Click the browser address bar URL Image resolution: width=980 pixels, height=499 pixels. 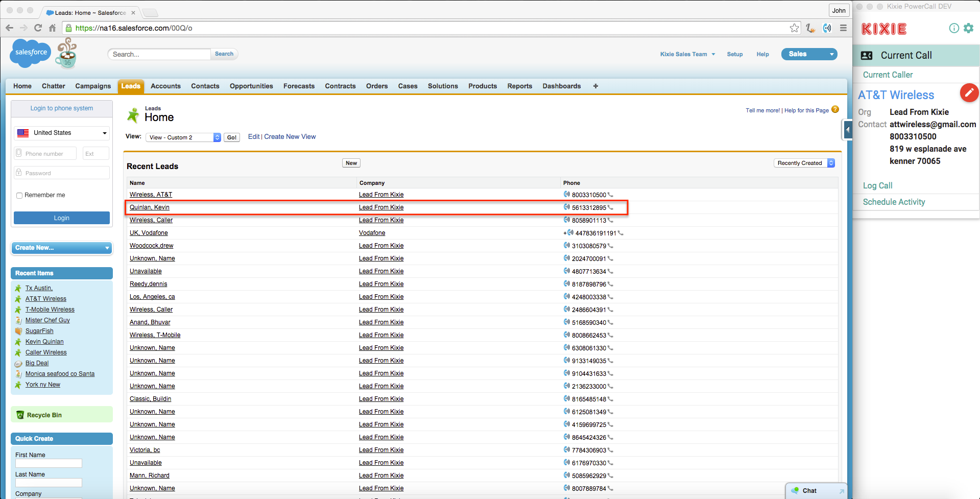(x=134, y=28)
